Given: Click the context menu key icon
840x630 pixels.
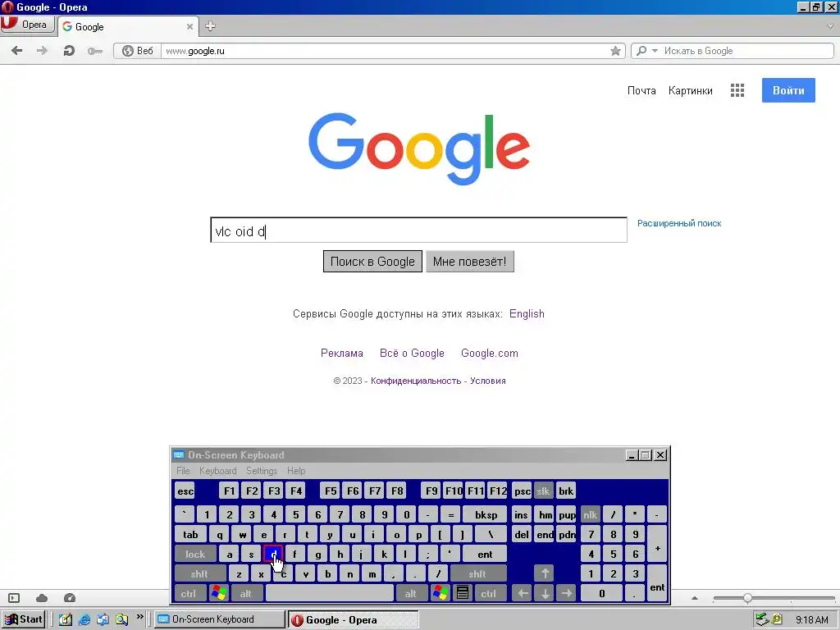Looking at the screenshot, I should tap(463, 594).
